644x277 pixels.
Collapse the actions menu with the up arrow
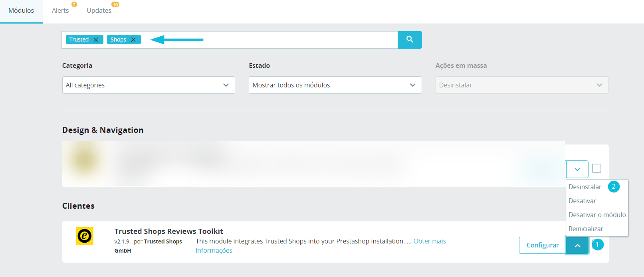577,245
